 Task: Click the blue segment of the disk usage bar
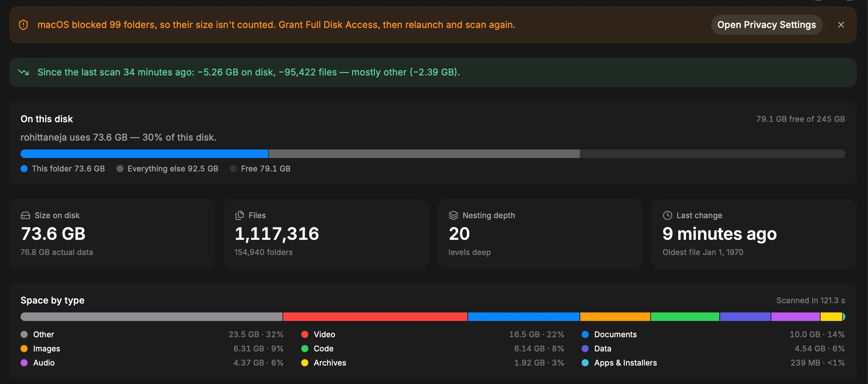(x=144, y=154)
